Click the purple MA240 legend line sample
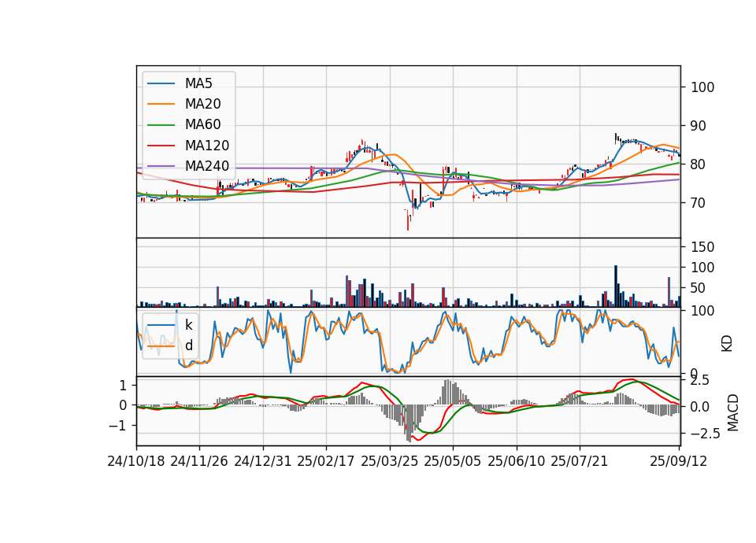This screenshot has width=756, height=543. (x=161, y=166)
